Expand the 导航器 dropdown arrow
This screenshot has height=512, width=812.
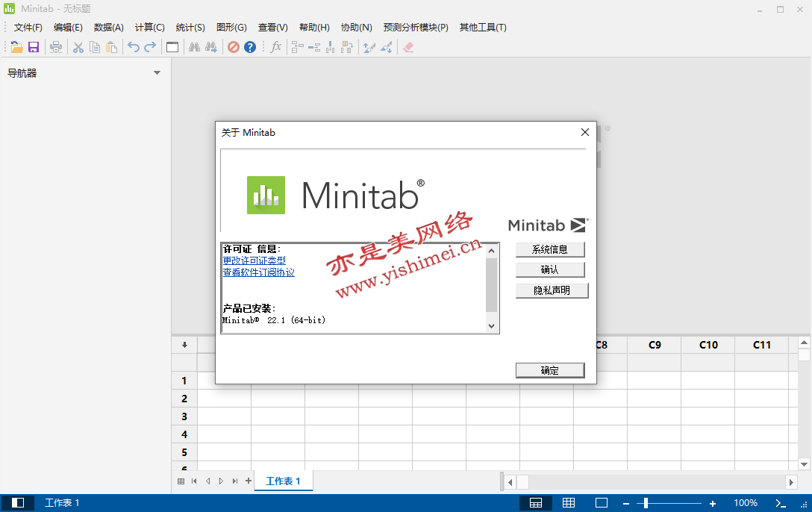tap(157, 73)
